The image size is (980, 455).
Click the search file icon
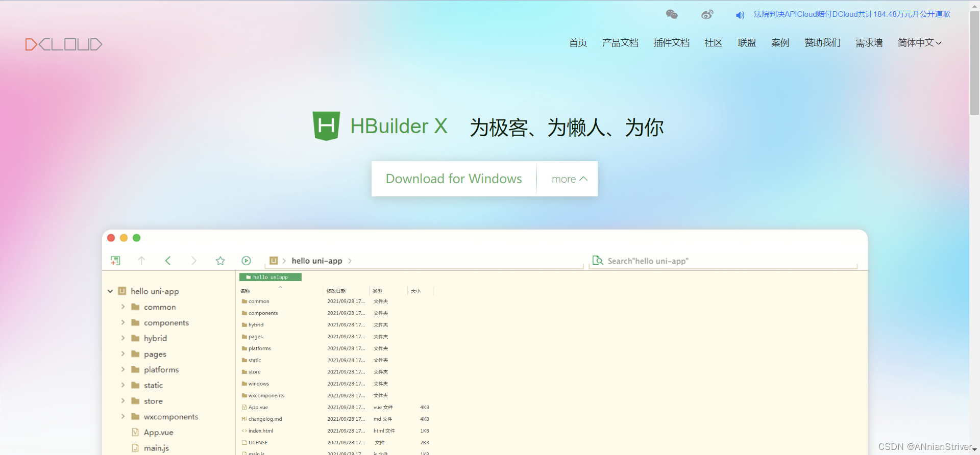click(x=597, y=261)
